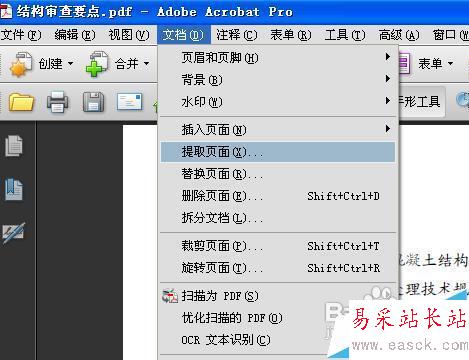Image resolution: width=469 pixels, height=360 pixels.
Task: Open the 文件(F) menu
Action: 21,35
